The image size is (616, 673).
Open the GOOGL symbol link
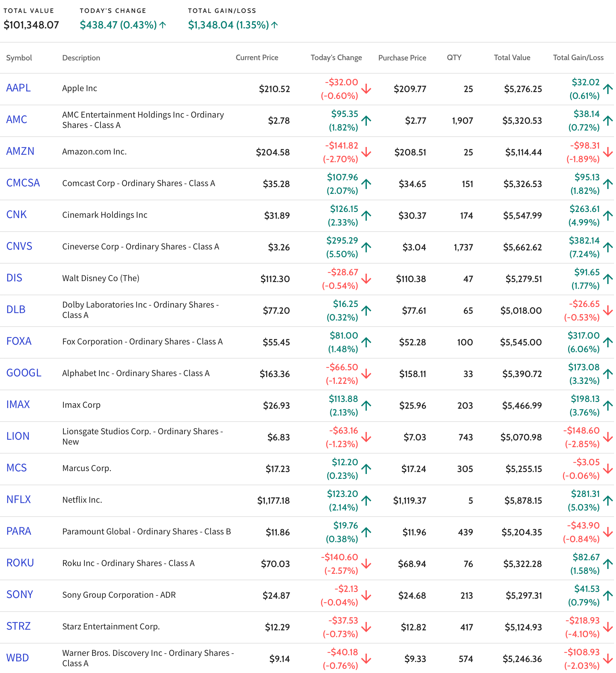tap(24, 373)
